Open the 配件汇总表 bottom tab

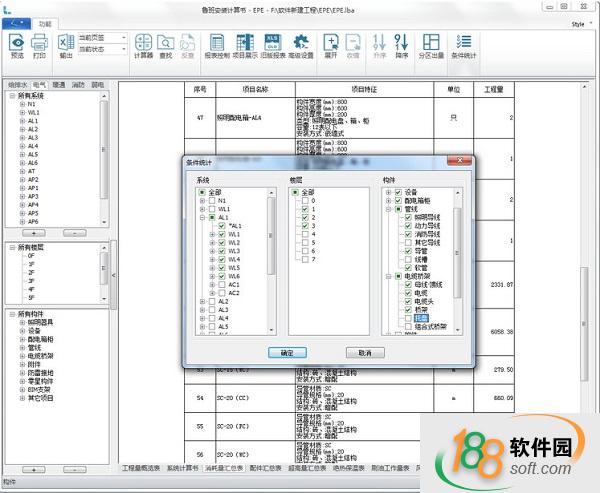(265, 468)
